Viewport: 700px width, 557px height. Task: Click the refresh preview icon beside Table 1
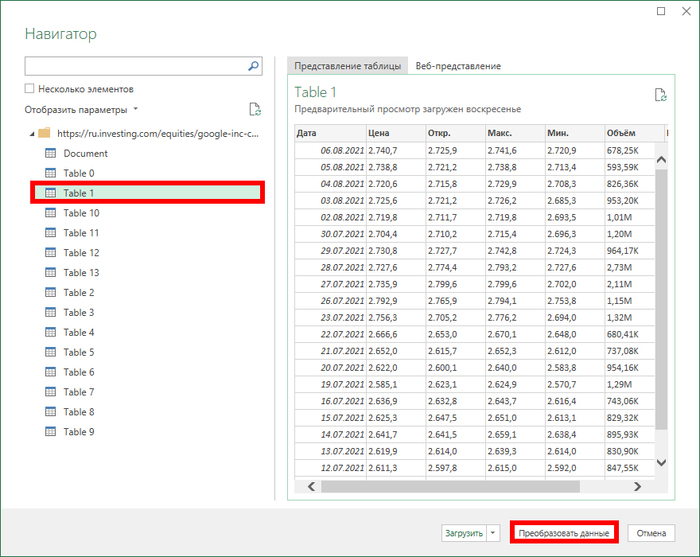coord(660,95)
